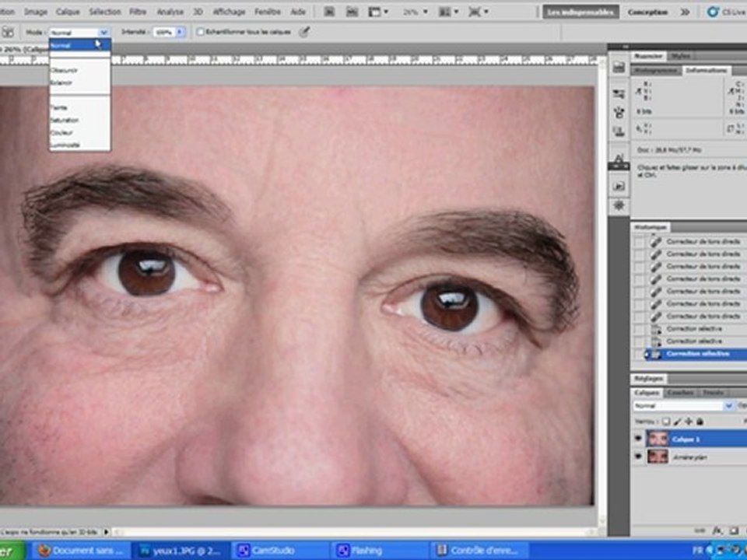The height and width of the screenshot is (560, 747).
Task: Select Les indispensables workspace button
Action: coord(580,12)
